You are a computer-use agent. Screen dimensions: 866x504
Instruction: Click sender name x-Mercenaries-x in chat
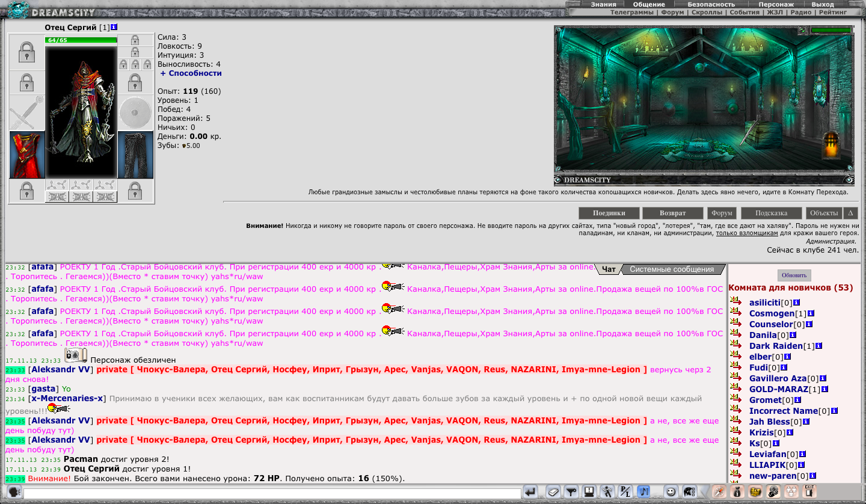[x=67, y=398]
